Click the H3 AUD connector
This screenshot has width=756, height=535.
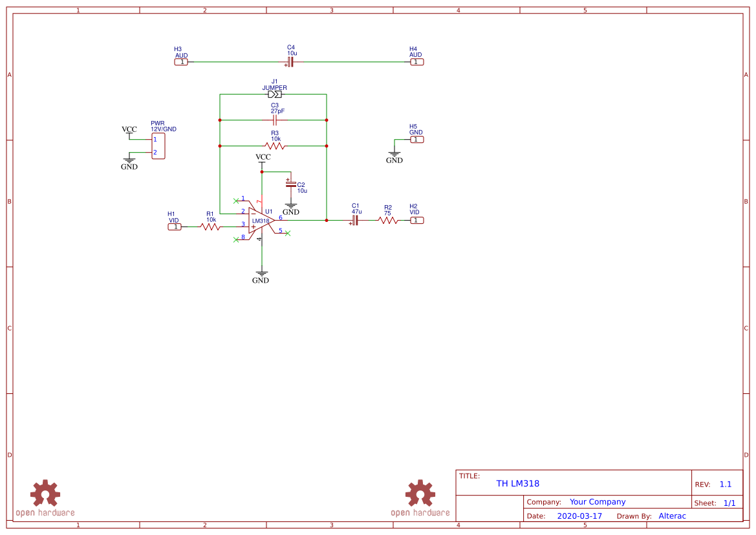[181, 62]
